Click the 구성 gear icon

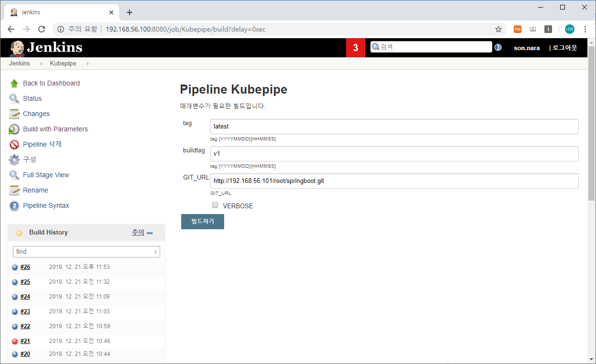tap(14, 160)
